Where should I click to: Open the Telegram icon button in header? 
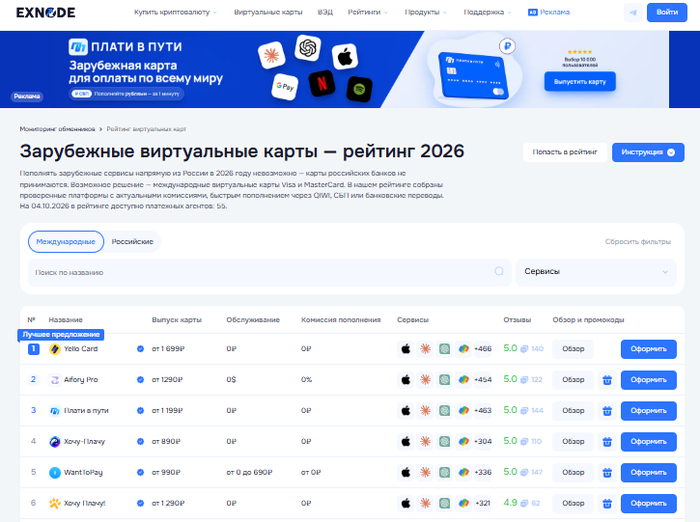click(x=633, y=13)
